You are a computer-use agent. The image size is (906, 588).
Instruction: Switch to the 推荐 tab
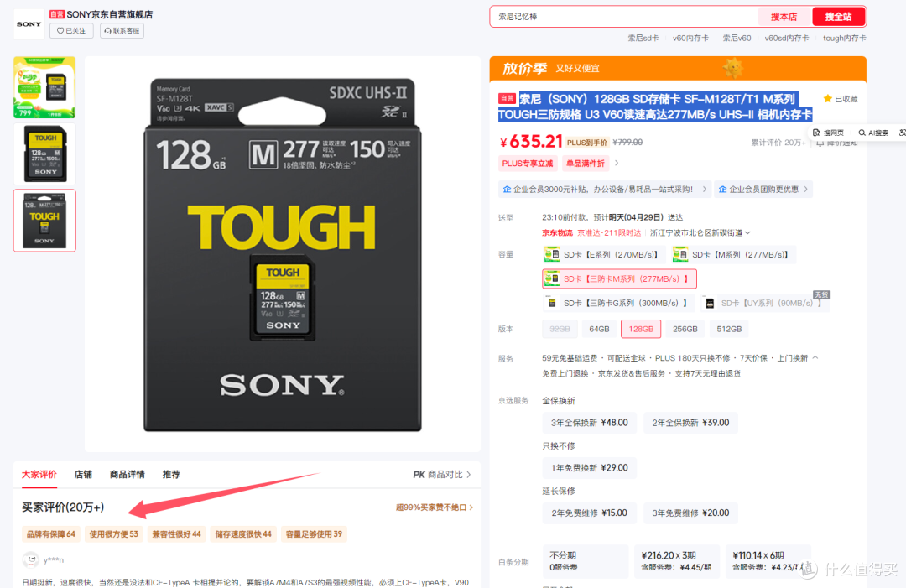pyautogui.click(x=171, y=475)
